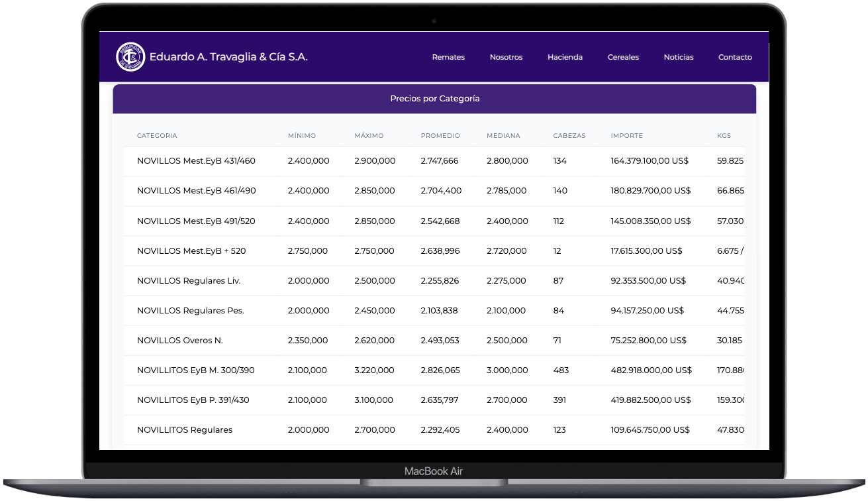This screenshot has width=868, height=501.
Task: Select Cereales in the navigation bar
Action: (623, 58)
